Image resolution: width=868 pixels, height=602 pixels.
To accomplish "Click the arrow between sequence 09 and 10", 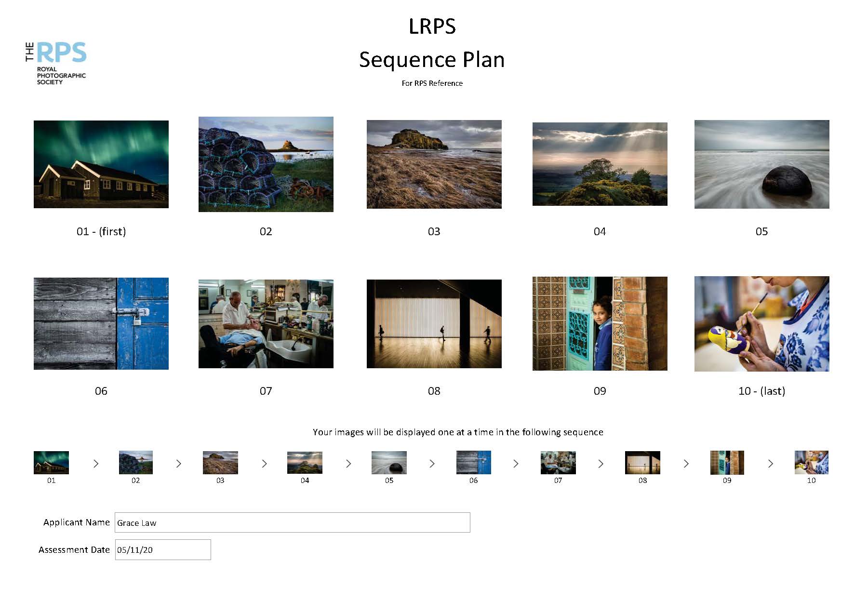I will 770,464.
